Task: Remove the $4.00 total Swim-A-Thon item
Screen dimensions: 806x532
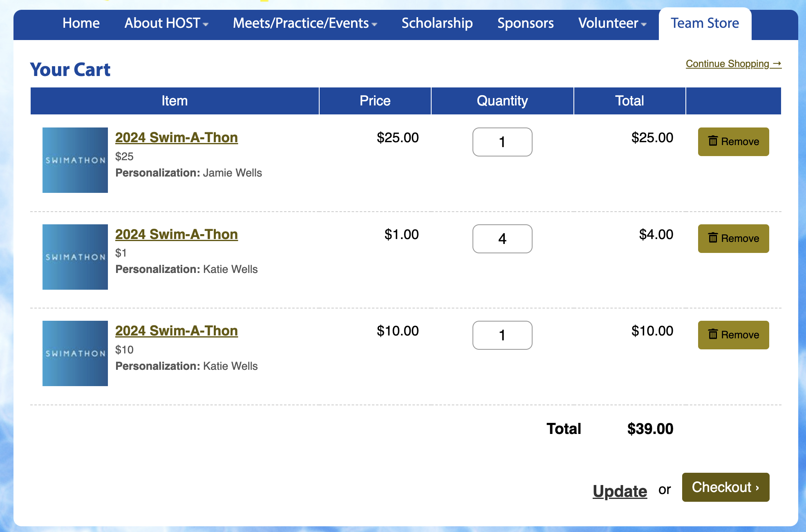Action: pyautogui.click(x=733, y=239)
